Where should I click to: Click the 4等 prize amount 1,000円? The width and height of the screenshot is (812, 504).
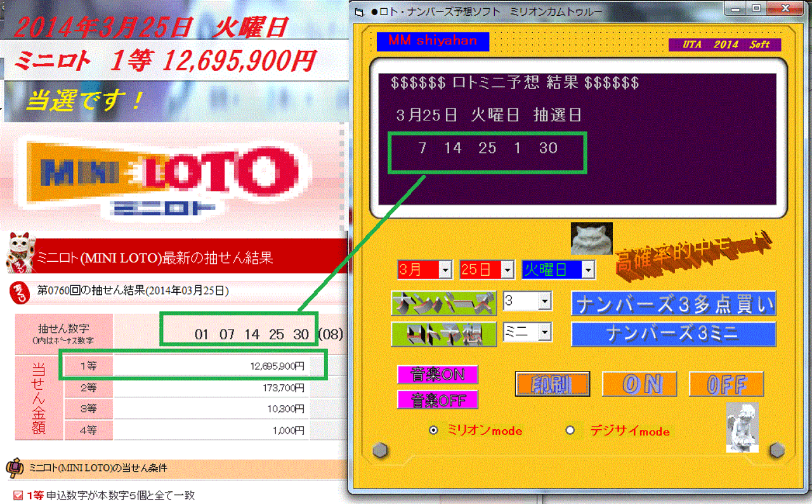point(288,430)
